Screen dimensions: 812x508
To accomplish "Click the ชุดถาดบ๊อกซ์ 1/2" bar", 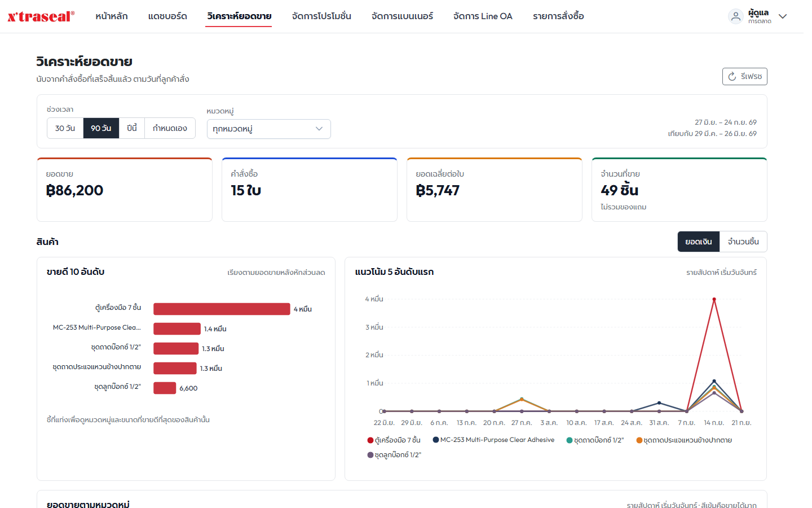I will click(x=176, y=348).
